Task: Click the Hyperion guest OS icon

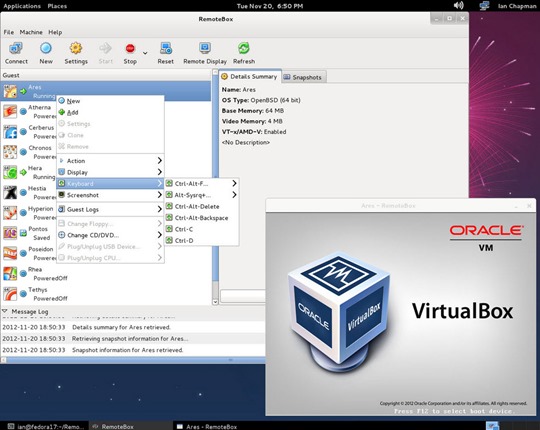Action: 10,213
